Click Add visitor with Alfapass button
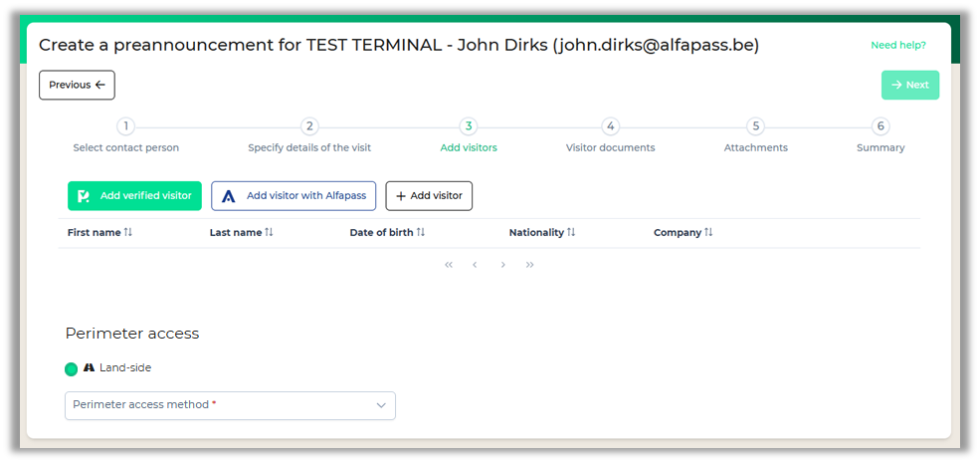The image size is (980, 463). (x=294, y=196)
